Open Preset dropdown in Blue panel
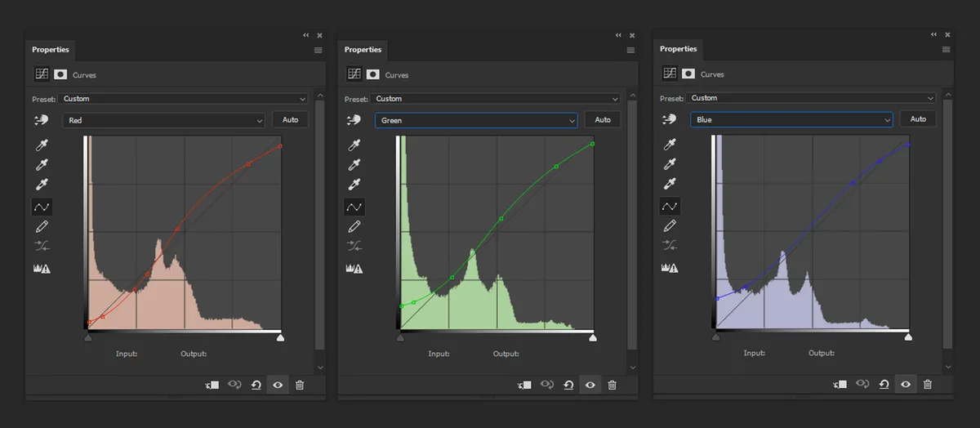The image size is (980, 428). pyautogui.click(x=812, y=98)
